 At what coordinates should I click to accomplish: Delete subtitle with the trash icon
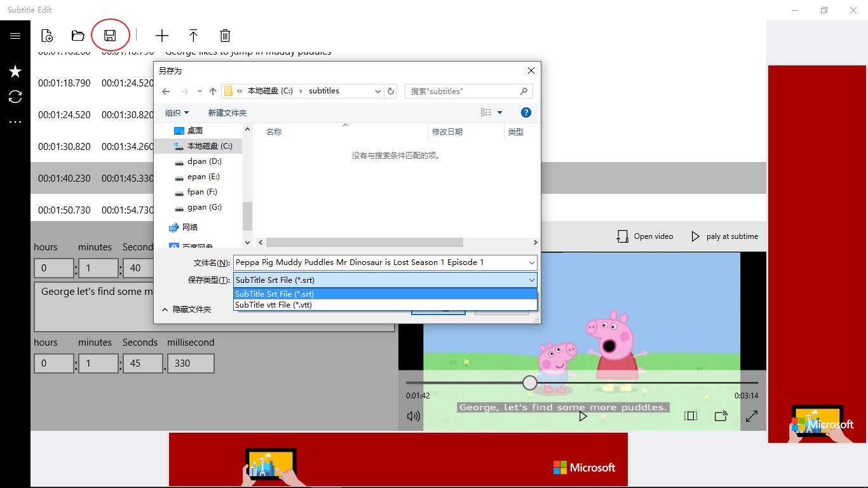[225, 36]
